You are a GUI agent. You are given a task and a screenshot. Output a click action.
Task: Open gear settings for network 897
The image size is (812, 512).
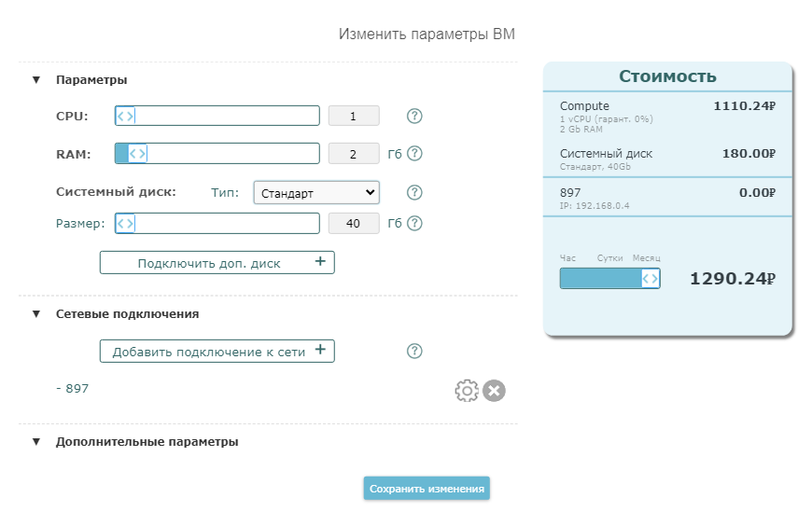pos(467,391)
